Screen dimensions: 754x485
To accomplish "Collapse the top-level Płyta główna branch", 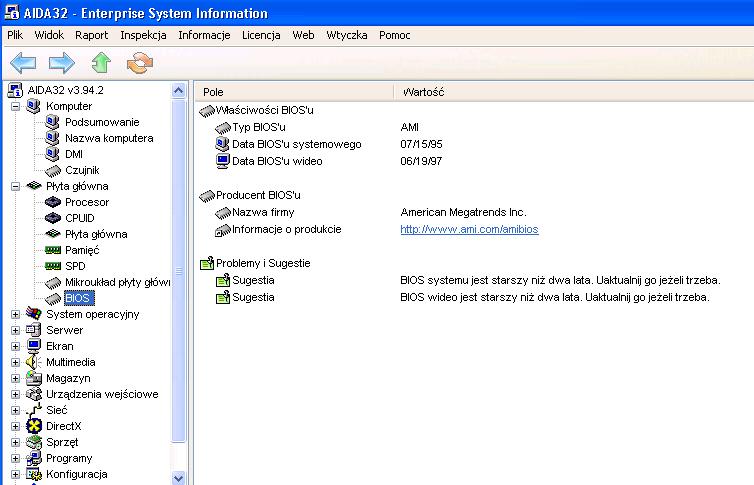I will tap(15, 186).
